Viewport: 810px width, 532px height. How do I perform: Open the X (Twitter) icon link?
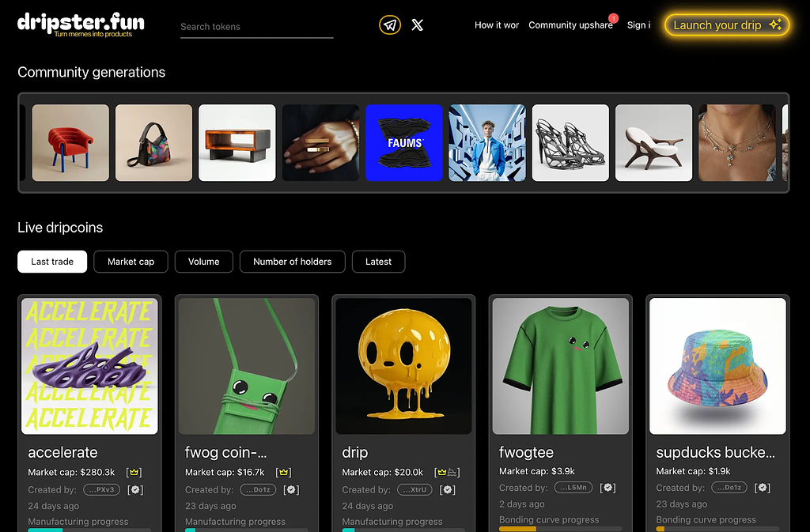418,25
